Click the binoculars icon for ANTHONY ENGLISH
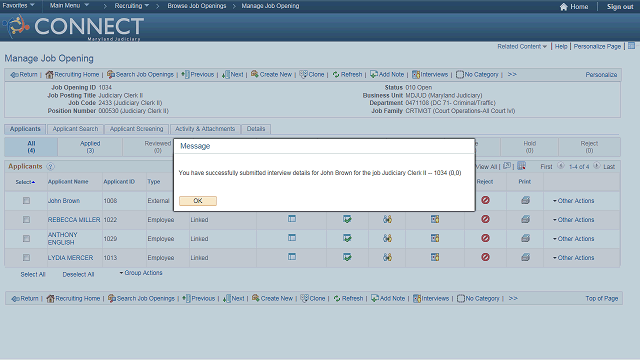640x360 pixels. pyautogui.click(x=387, y=238)
